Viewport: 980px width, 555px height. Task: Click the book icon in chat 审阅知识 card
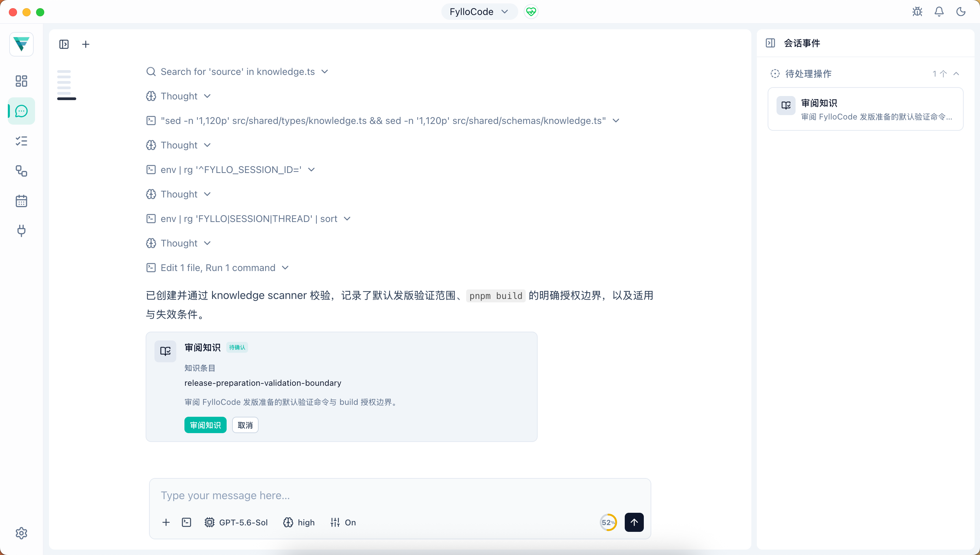click(165, 351)
